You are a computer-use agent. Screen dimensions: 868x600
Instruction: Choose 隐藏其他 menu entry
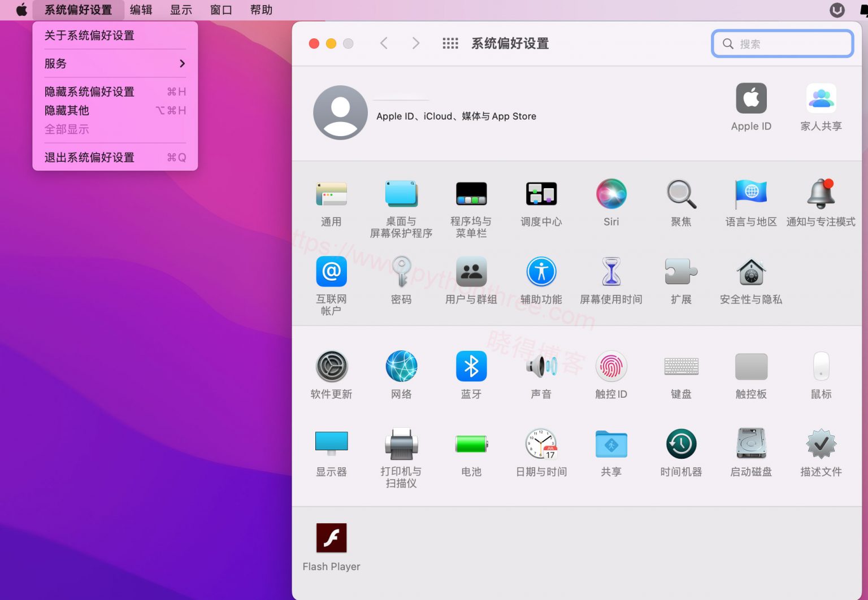[115, 110]
